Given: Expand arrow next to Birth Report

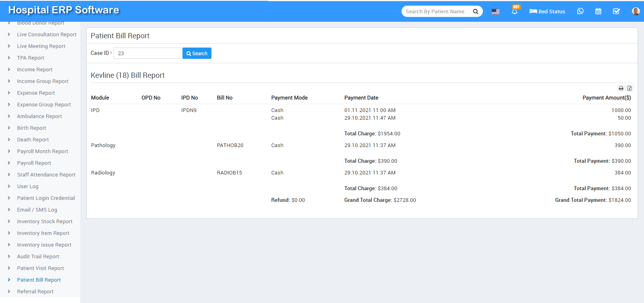Looking at the screenshot, I should point(9,128).
